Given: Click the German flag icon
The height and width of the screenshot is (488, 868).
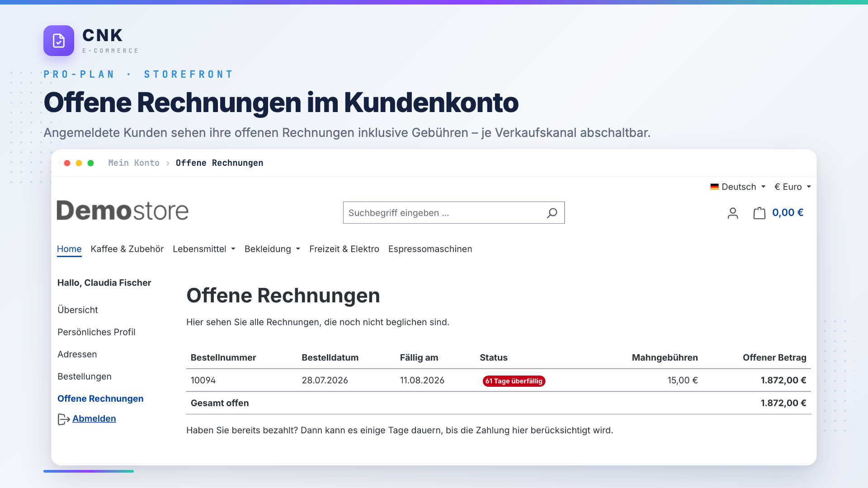Looking at the screenshot, I should click(714, 187).
